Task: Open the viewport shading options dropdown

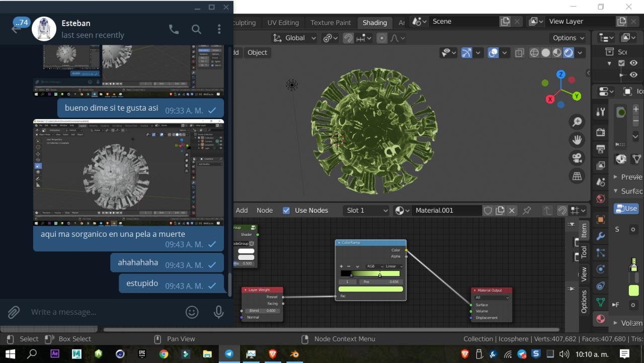Action: 580,53
